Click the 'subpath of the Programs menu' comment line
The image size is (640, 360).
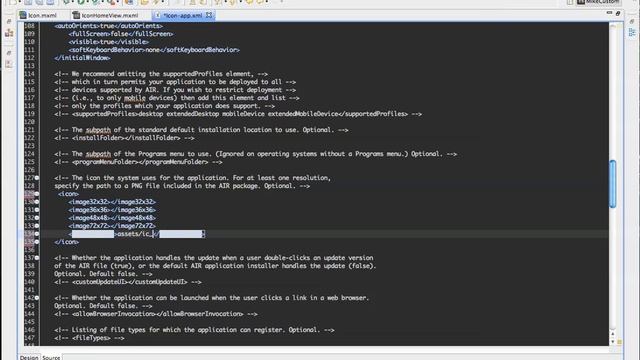coord(256,154)
